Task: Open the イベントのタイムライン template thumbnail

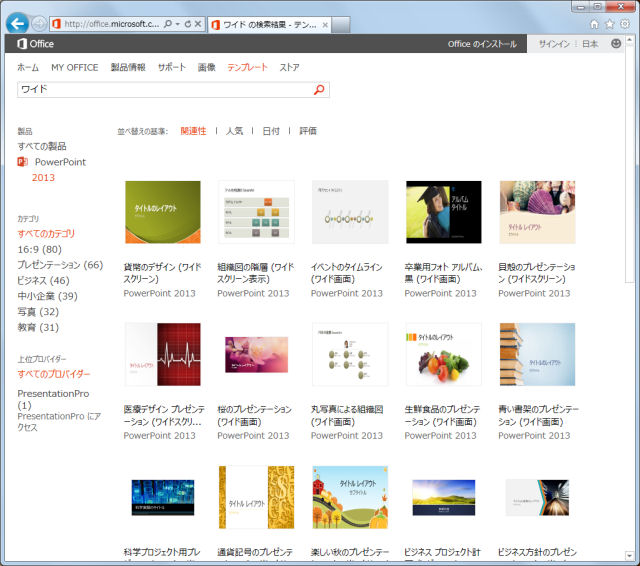Action: (350, 212)
